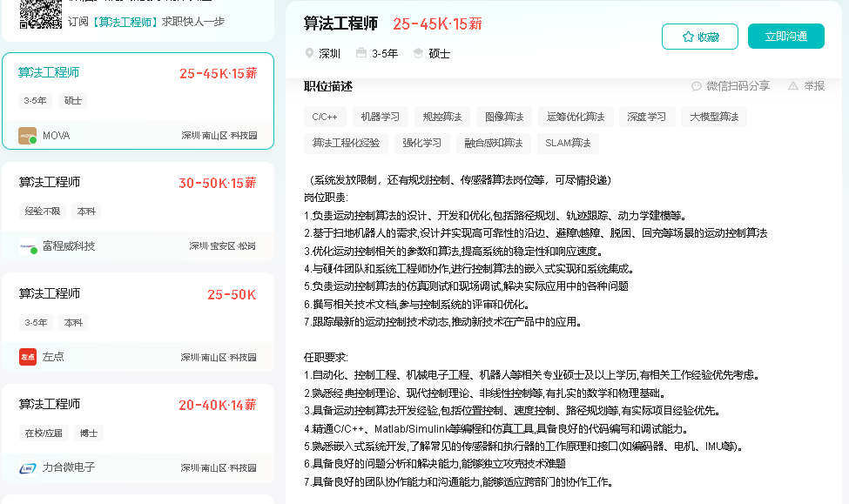Image resolution: width=849 pixels, height=504 pixels.
Task: Click the 硕士 tag in MOVA card
Action: pyautogui.click(x=72, y=101)
